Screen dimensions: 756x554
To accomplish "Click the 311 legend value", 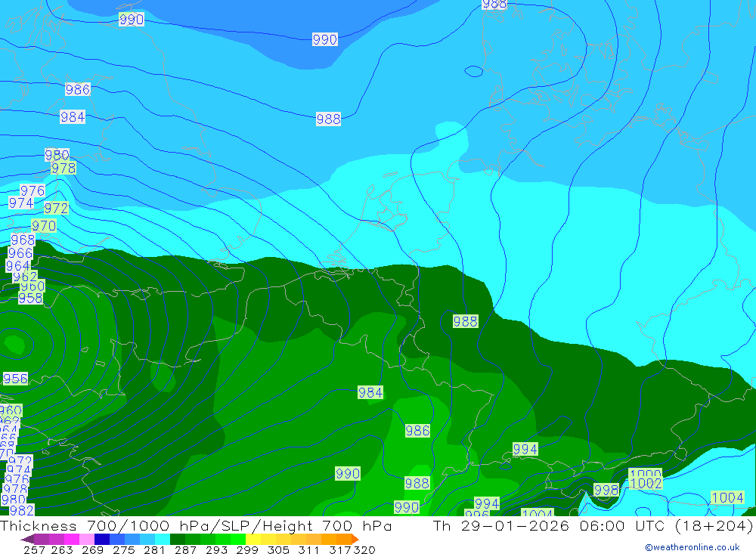I will (x=308, y=549).
